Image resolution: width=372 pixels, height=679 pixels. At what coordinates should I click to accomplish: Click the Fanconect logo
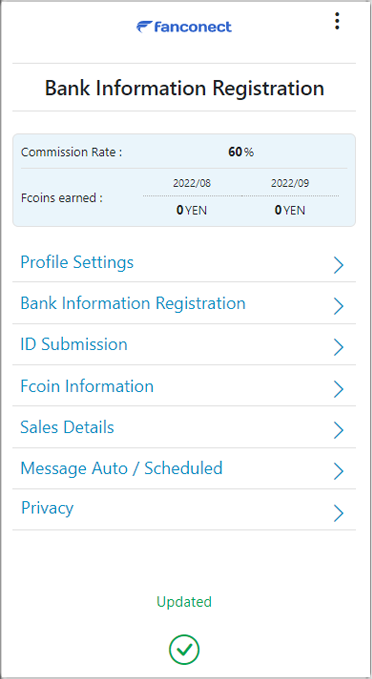click(184, 27)
